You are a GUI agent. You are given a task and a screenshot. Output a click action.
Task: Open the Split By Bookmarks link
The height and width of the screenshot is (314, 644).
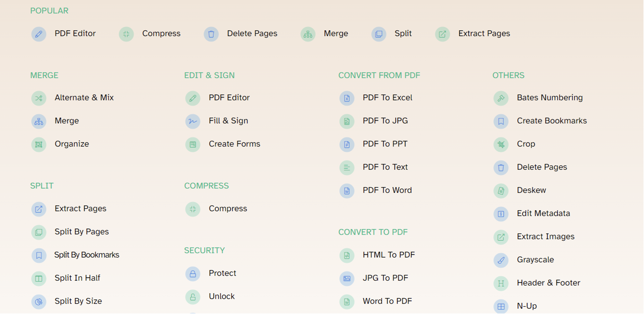[87, 255]
